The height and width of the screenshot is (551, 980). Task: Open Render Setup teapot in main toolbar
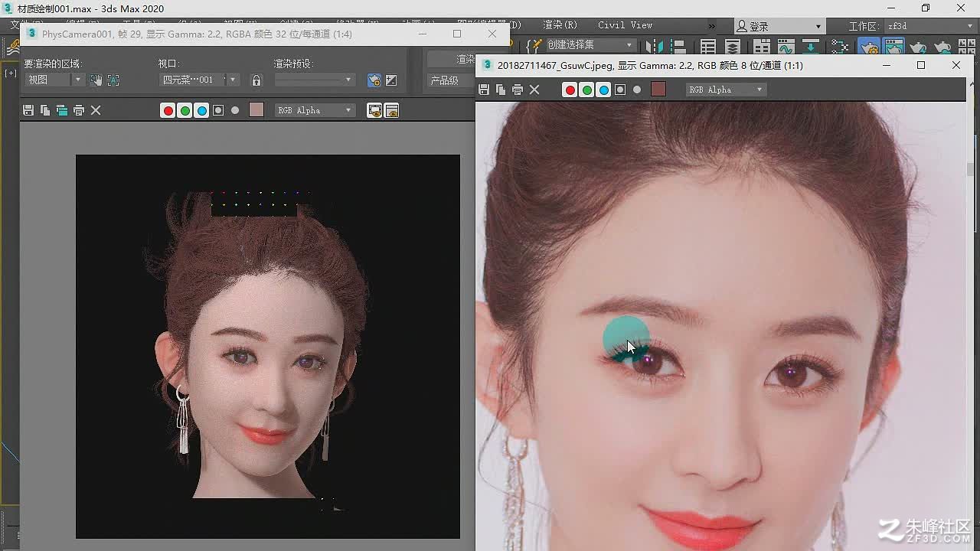pos(869,46)
